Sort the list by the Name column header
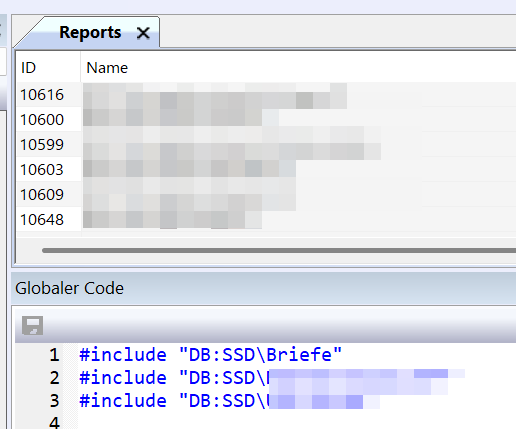The image size is (516, 429). (x=298, y=68)
